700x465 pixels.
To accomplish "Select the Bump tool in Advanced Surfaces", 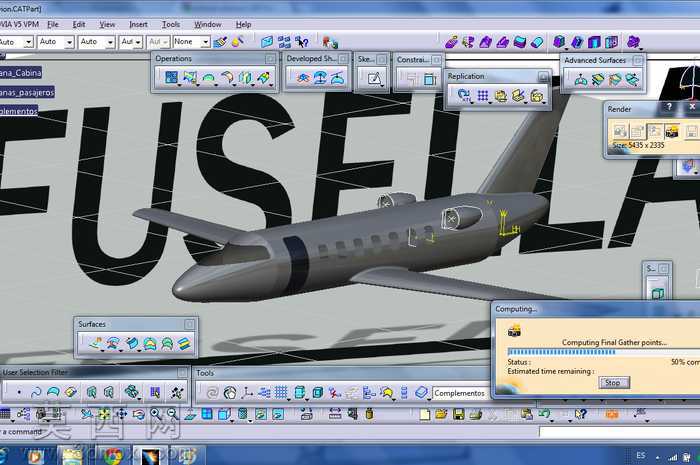I will pyautogui.click(x=580, y=79).
